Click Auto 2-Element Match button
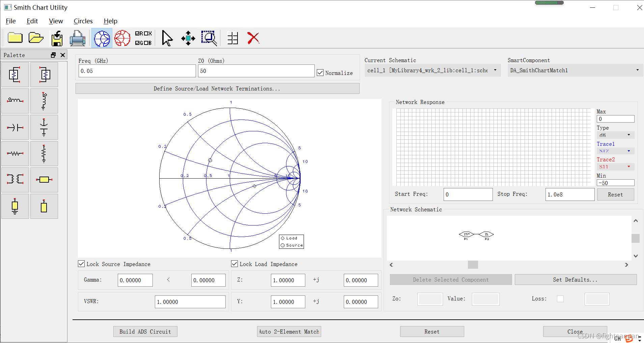This screenshot has height=343, width=644. (x=289, y=332)
